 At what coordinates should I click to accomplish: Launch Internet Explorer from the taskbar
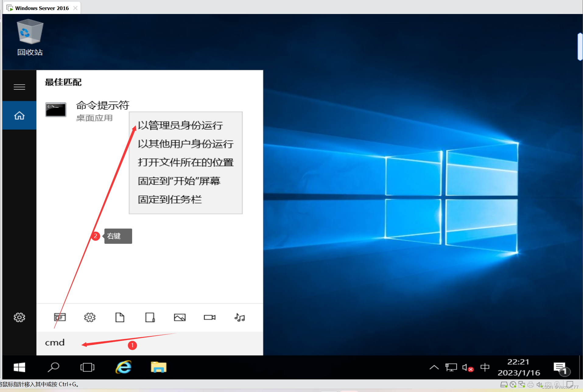[123, 367]
